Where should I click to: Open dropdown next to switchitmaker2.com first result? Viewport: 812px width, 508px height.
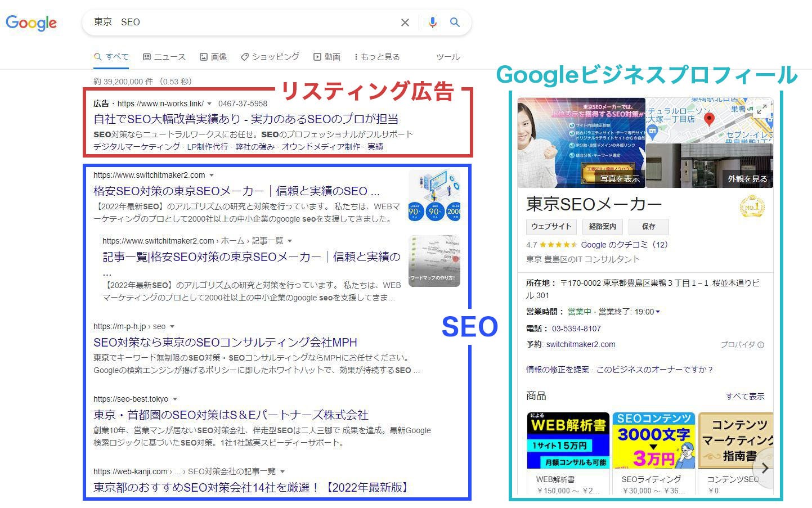(x=212, y=176)
